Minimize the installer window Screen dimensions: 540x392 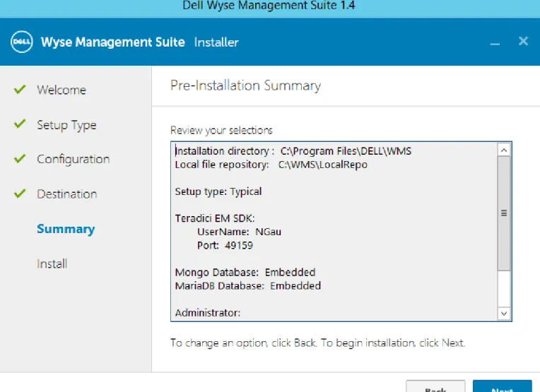(495, 44)
